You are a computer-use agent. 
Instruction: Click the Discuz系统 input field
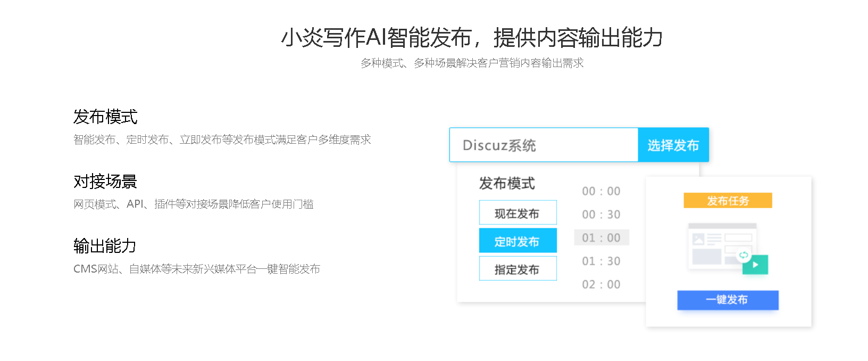click(544, 145)
